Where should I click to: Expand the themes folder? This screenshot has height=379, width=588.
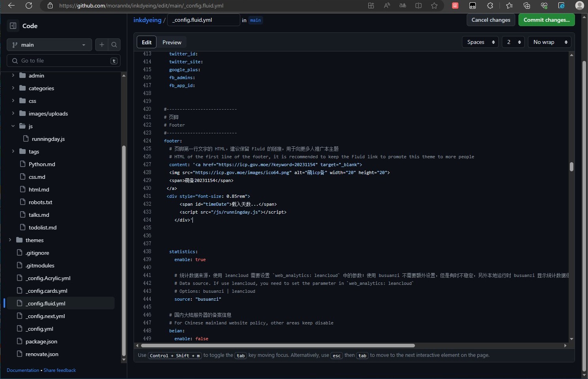(10, 240)
